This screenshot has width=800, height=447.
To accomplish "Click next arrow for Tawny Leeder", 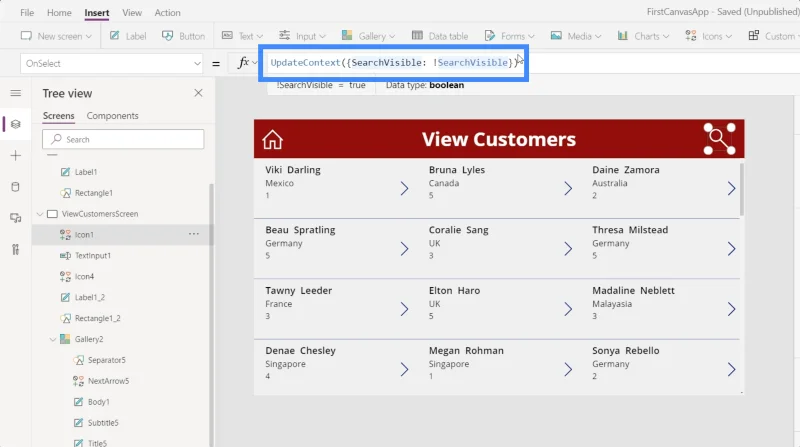I will pyautogui.click(x=404, y=309).
